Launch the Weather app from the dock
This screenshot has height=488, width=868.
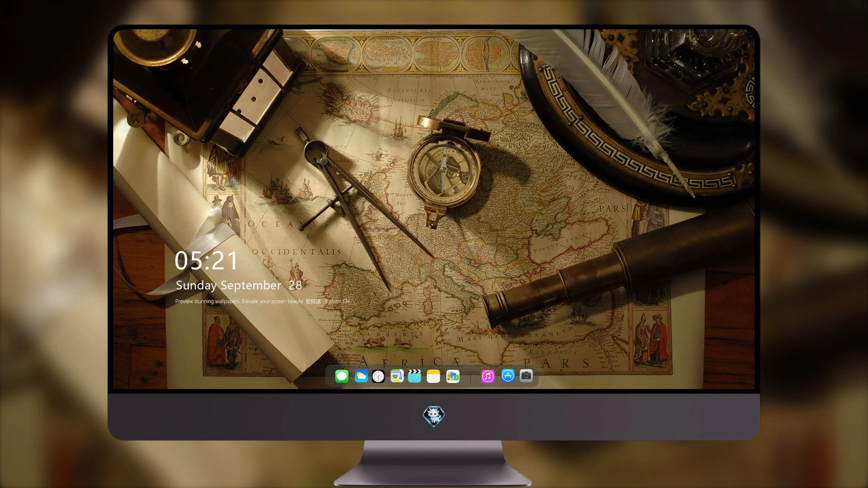coord(361,376)
